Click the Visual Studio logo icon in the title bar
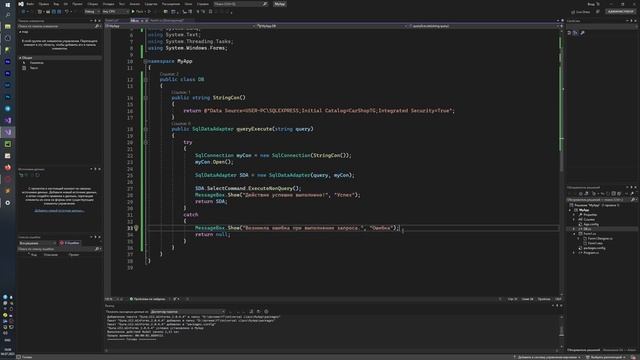640x360 pixels. click(x=20, y=4)
